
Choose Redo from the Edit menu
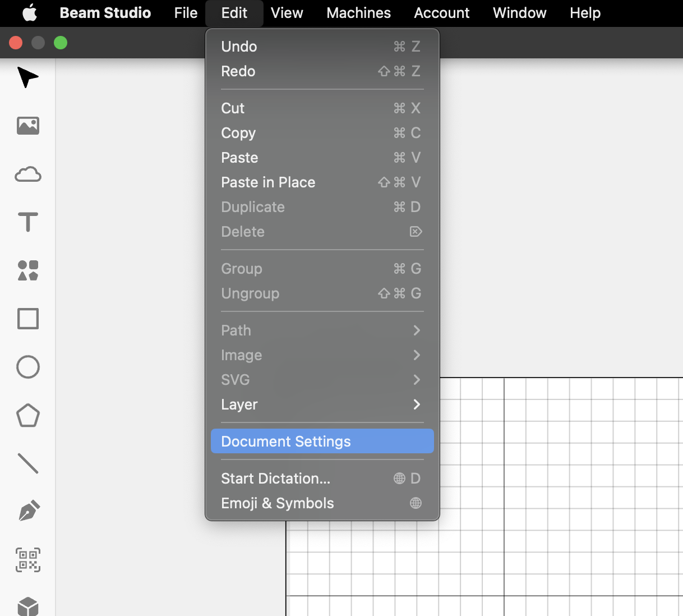[x=322, y=71]
